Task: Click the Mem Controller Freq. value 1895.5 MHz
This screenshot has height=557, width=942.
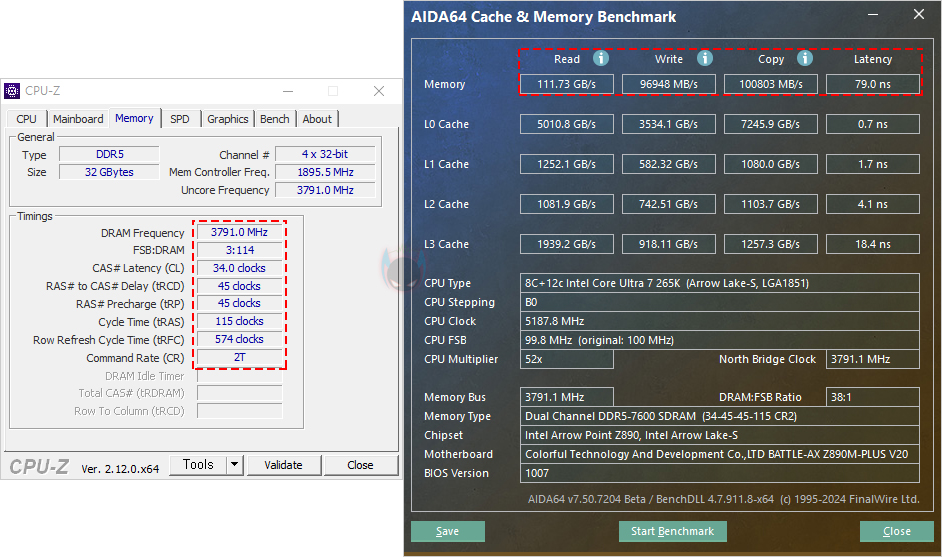Action: click(x=325, y=172)
